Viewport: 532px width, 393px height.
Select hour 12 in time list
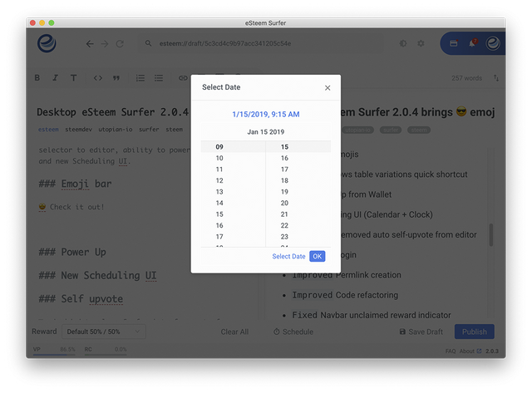pyautogui.click(x=233, y=180)
